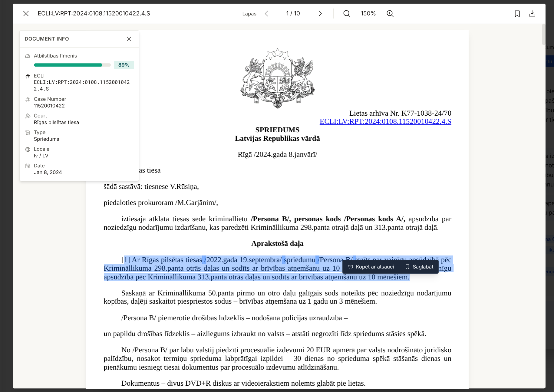Download the document
This screenshot has height=392, width=554.
[x=532, y=13]
